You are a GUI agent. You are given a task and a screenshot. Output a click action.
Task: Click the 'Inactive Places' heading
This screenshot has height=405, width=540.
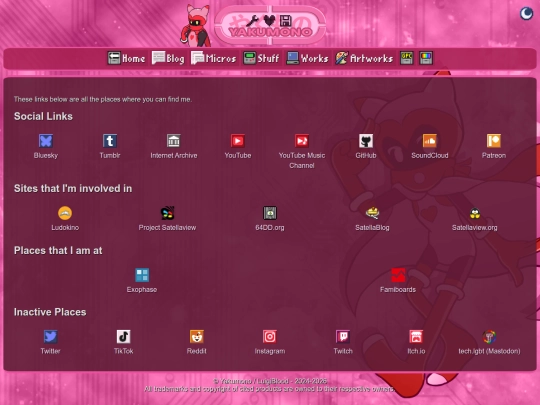click(x=50, y=312)
